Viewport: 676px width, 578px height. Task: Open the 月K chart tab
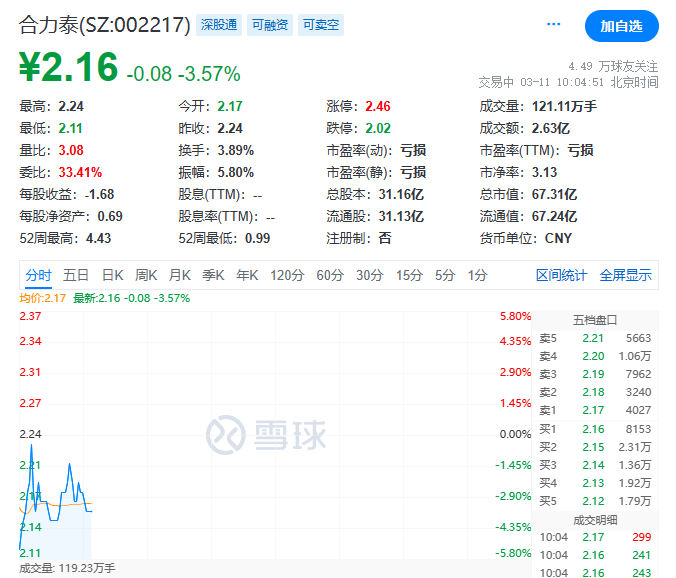point(179,275)
